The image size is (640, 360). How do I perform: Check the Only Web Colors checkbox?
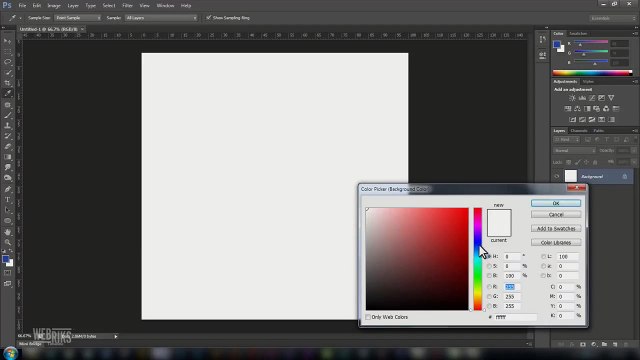coord(368,317)
